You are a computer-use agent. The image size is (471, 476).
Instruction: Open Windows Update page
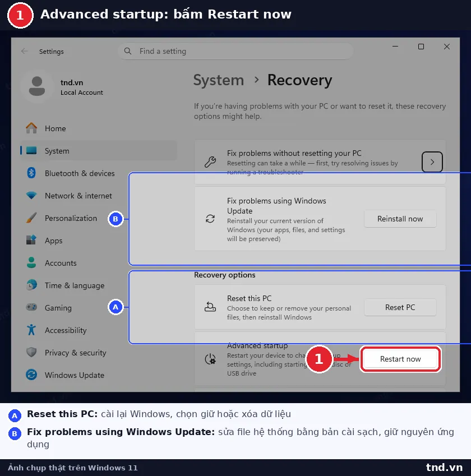tap(99, 375)
